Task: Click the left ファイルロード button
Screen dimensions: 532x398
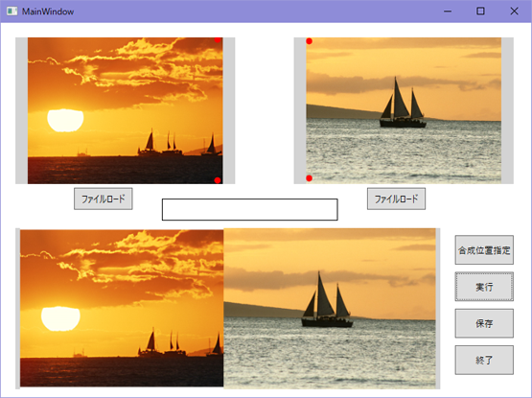Action: pos(104,199)
